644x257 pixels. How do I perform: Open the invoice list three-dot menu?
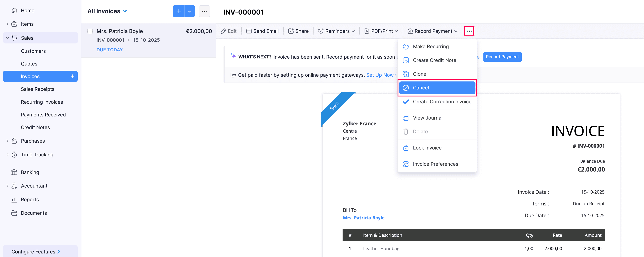pos(204,11)
